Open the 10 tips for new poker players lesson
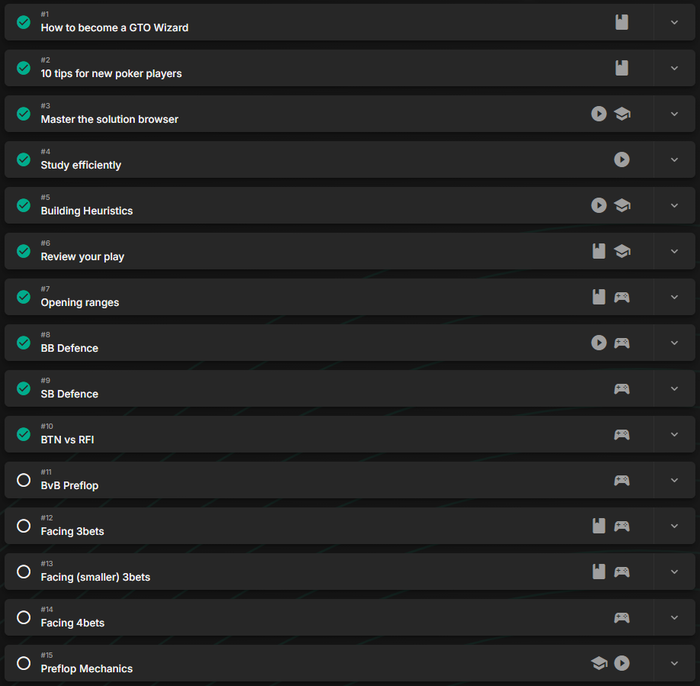This screenshot has height=686, width=700. 111,74
